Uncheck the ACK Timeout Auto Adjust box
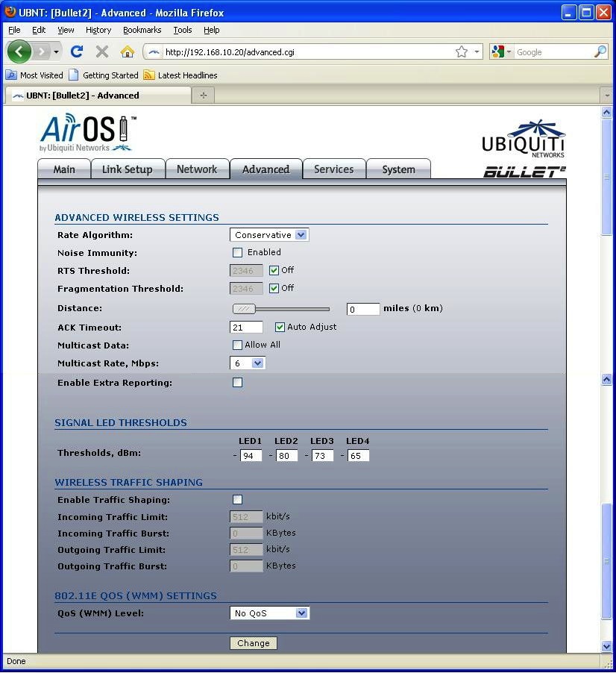Image resolution: width=616 pixels, height=673 pixels. [280, 327]
